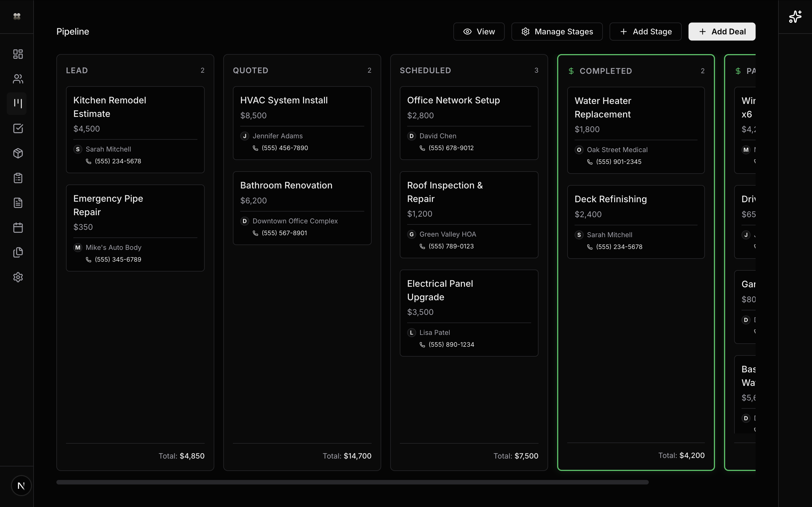Open the document page icon in sidebar
The height and width of the screenshot is (507, 812).
pyautogui.click(x=18, y=203)
